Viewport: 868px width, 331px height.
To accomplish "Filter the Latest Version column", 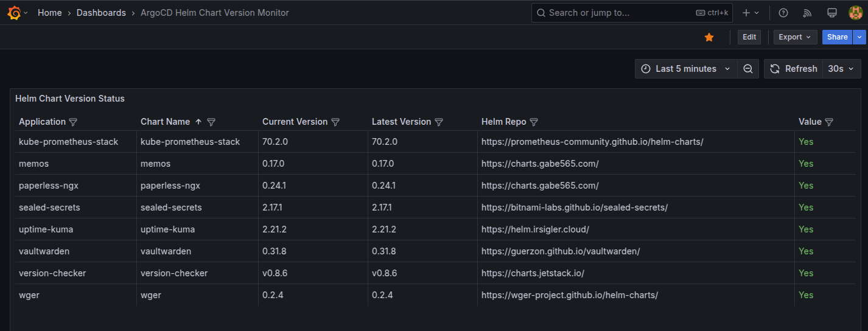I will pos(439,122).
